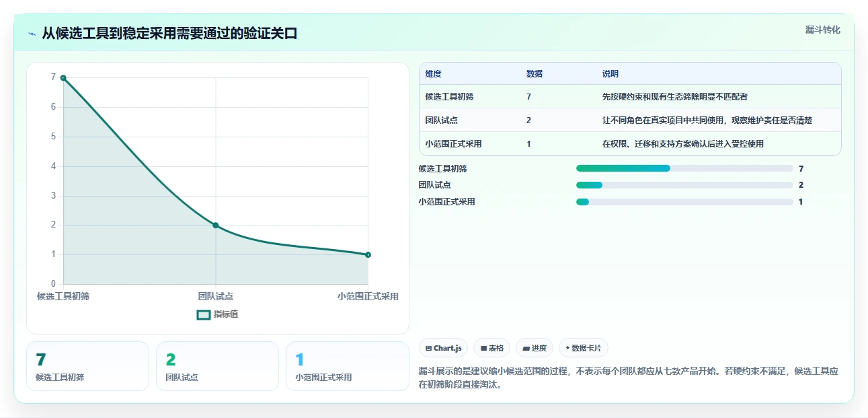Select the 候选工具初筛 table row cell
Screen dimensions: 868x418
click(x=450, y=97)
